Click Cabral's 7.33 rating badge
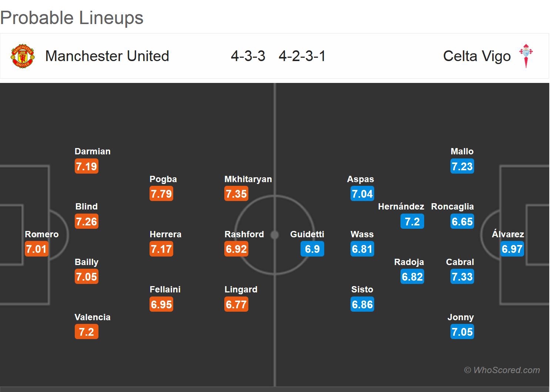The height and width of the screenshot is (392, 550). pyautogui.click(x=462, y=277)
